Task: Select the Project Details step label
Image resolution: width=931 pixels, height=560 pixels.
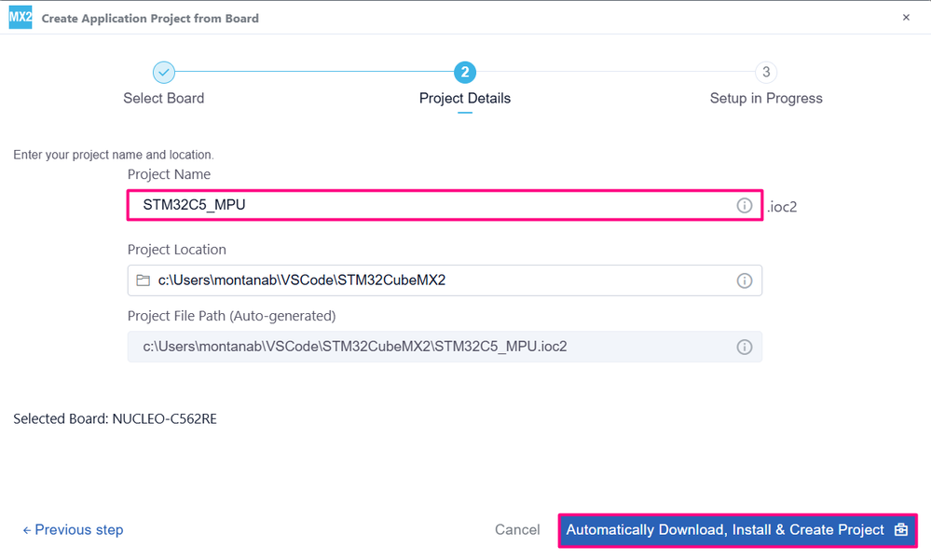Action: (x=465, y=98)
